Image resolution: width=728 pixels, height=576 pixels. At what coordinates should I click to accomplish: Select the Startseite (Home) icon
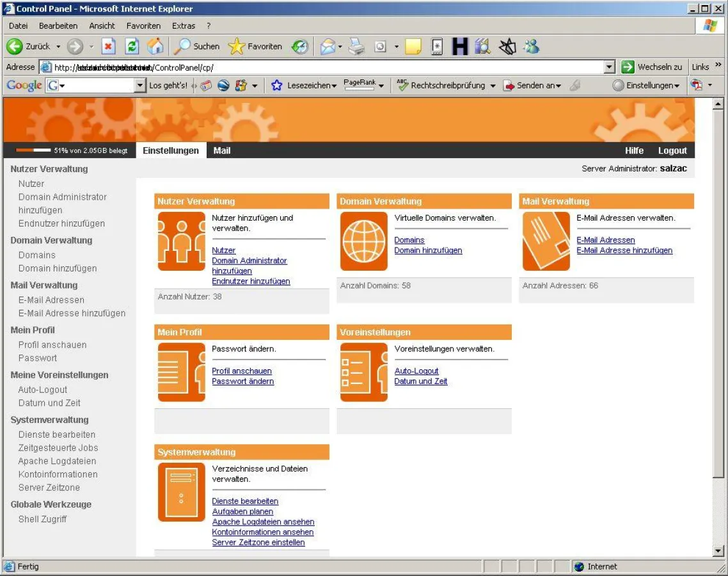tap(155, 46)
